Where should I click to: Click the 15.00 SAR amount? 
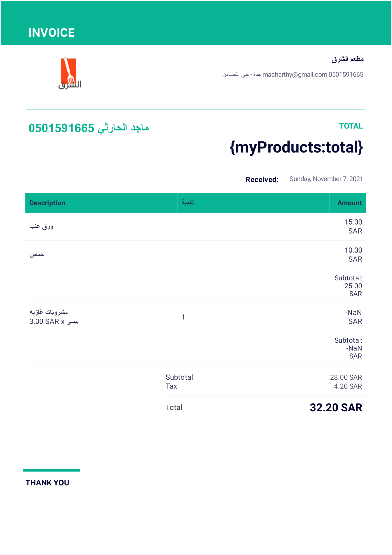(353, 227)
